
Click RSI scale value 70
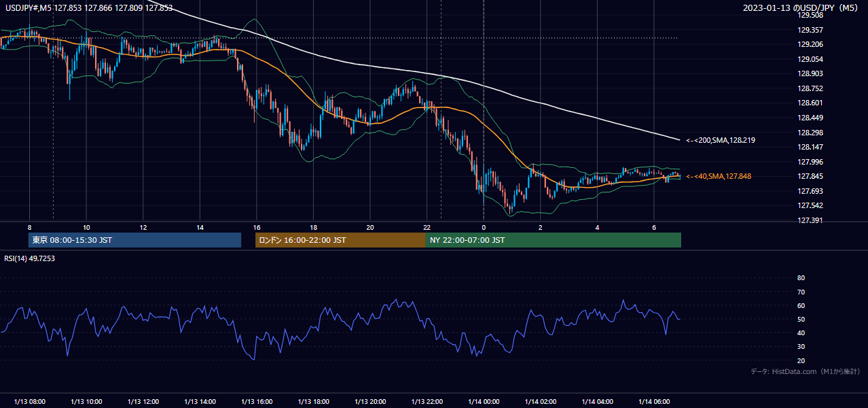pos(801,292)
